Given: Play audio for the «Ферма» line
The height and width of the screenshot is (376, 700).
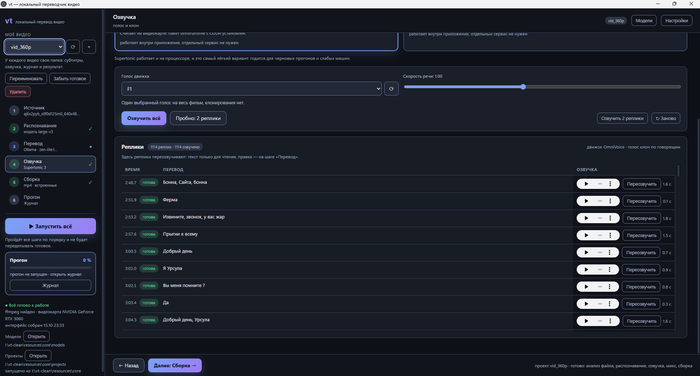Looking at the screenshot, I should [x=586, y=201].
